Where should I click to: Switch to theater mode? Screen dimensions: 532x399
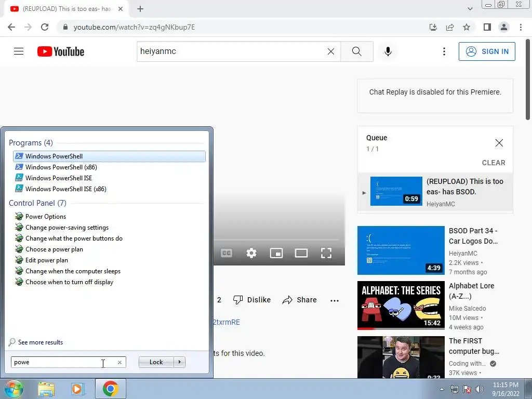tap(301, 253)
